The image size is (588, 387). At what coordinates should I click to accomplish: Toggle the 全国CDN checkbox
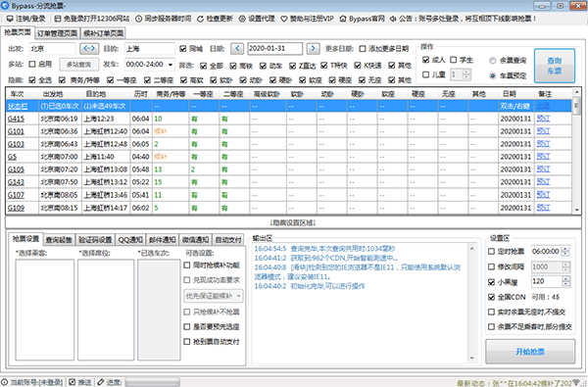(x=491, y=297)
